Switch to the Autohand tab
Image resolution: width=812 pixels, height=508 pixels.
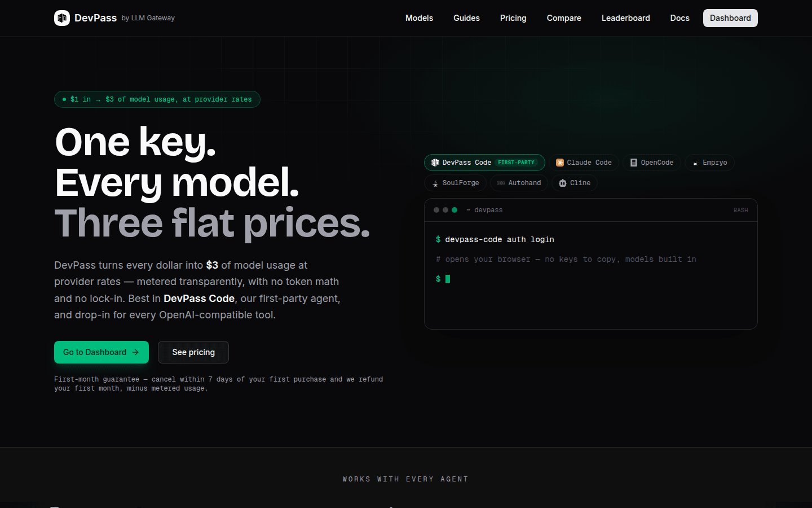(x=519, y=183)
